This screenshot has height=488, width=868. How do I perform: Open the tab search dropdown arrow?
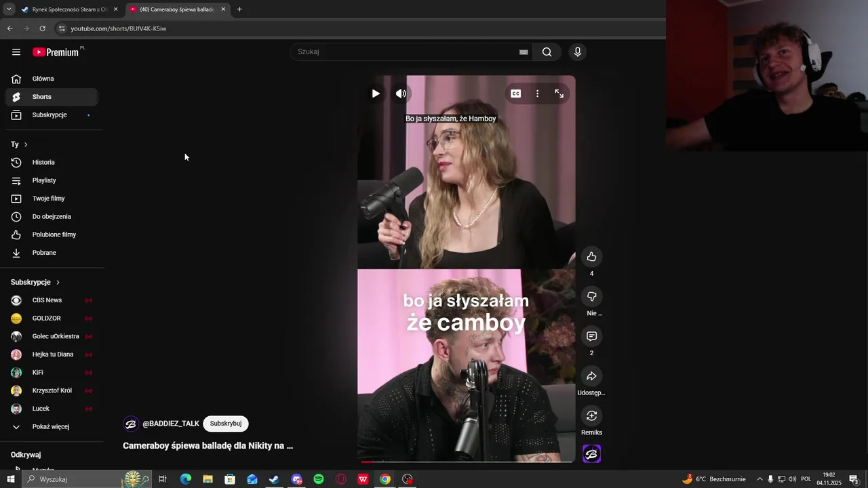click(x=9, y=9)
